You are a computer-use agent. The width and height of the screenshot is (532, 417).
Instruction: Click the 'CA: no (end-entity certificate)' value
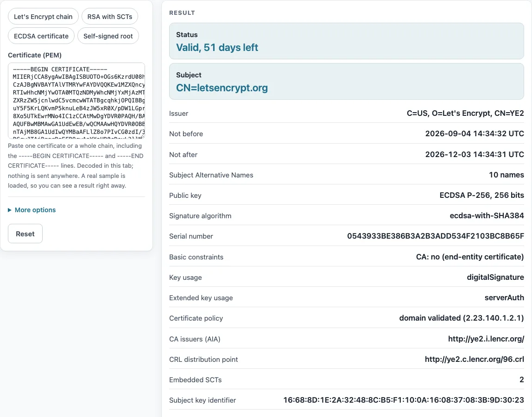pyautogui.click(x=470, y=257)
